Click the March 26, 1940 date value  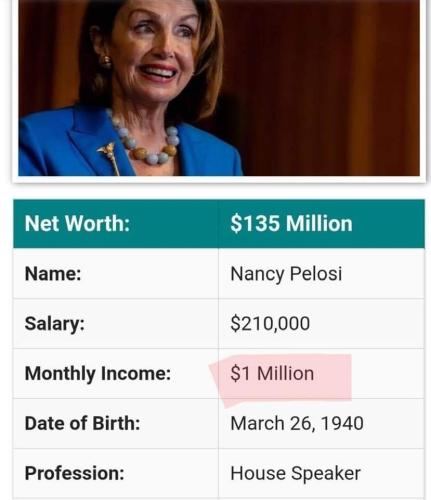click(297, 423)
